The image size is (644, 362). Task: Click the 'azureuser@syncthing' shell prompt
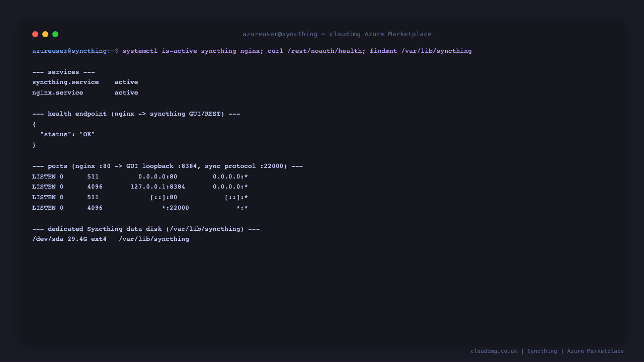point(69,51)
